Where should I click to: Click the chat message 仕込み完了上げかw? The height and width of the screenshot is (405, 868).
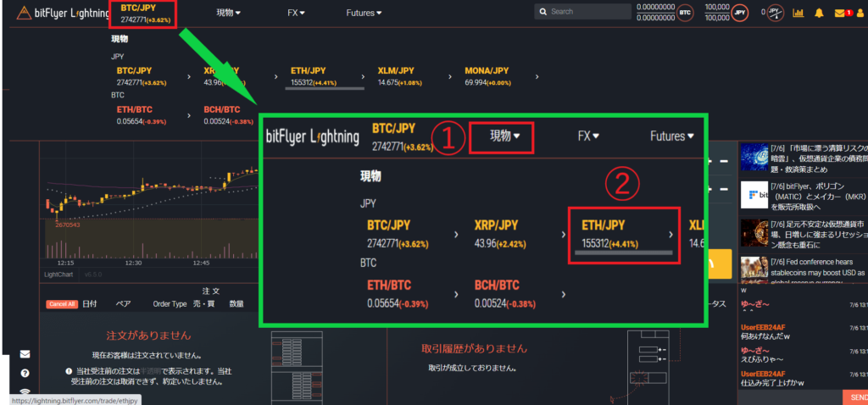click(772, 383)
